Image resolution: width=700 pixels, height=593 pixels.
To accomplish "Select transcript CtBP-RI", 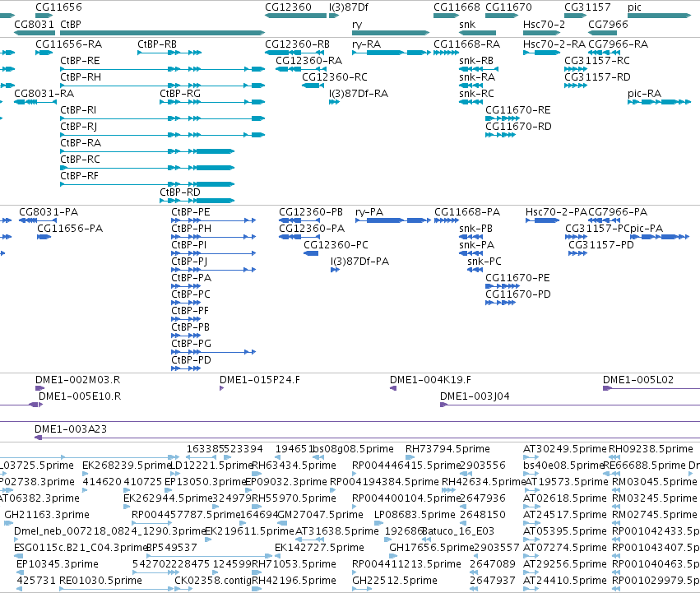I will pos(163,118).
